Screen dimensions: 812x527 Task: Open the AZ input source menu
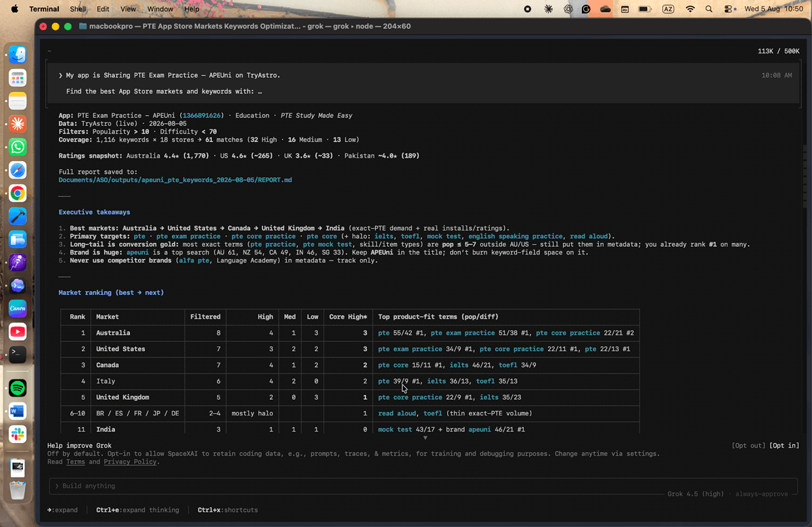pos(668,9)
